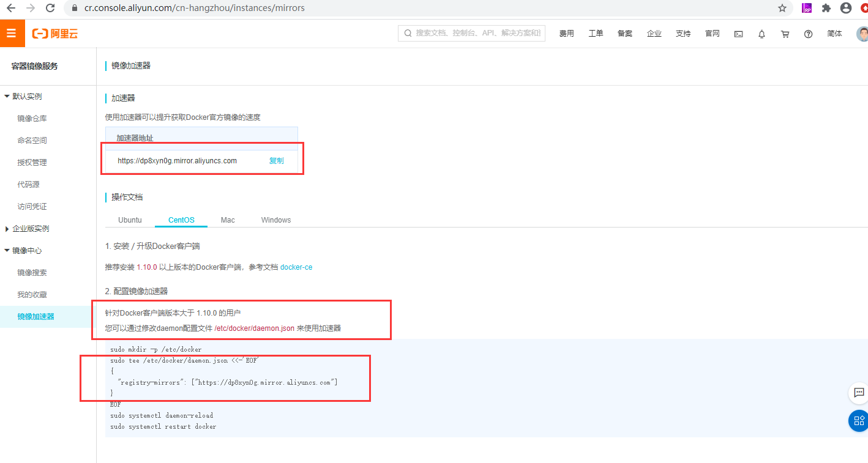This screenshot has width=868, height=463.
Task: Open 镜像仓库 in the sidebar
Action: pyautogui.click(x=32, y=119)
